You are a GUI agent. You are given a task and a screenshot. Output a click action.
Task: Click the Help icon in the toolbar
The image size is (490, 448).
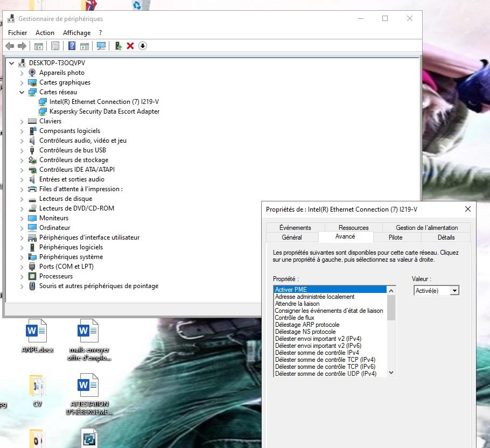click(x=72, y=46)
